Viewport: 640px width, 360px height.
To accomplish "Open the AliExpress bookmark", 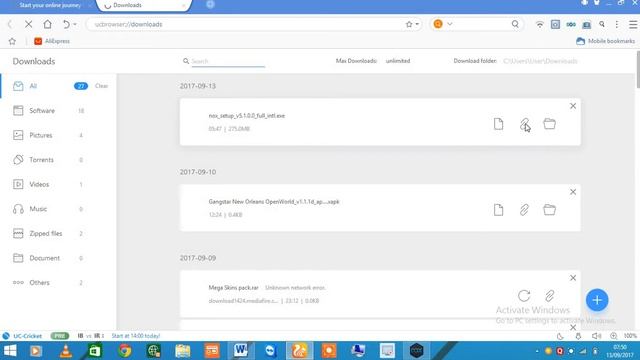I will 52,41.
